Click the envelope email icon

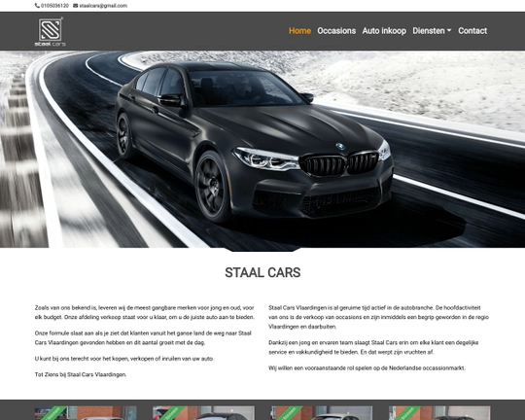pos(75,6)
